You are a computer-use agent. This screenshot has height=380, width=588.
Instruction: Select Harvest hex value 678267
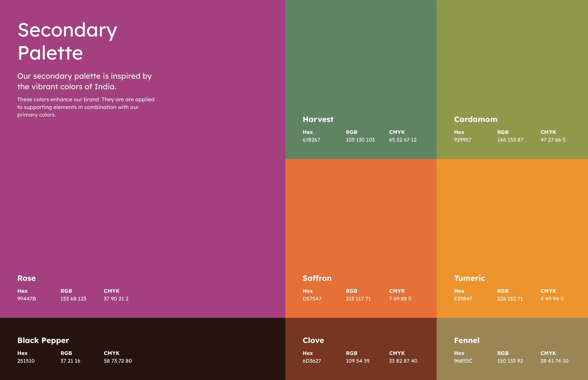[311, 140]
